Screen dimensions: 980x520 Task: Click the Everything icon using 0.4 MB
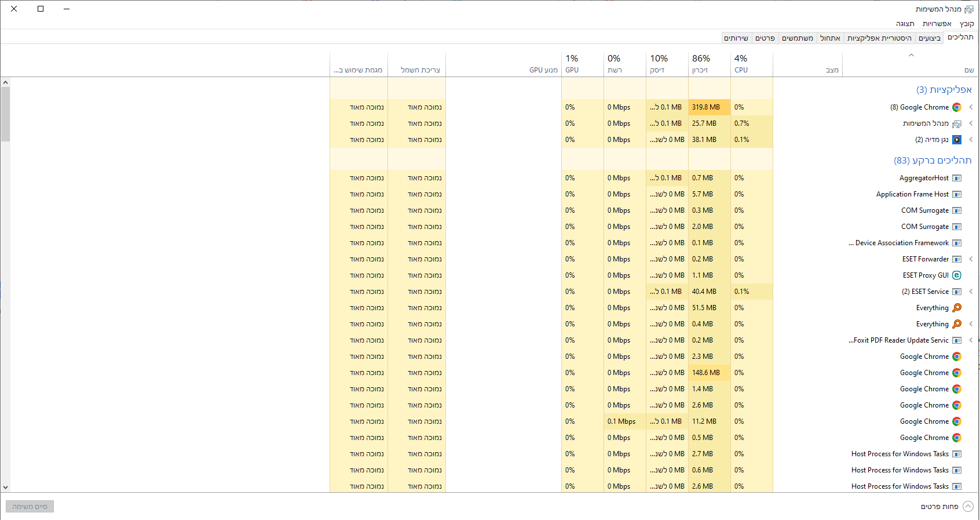(x=957, y=324)
